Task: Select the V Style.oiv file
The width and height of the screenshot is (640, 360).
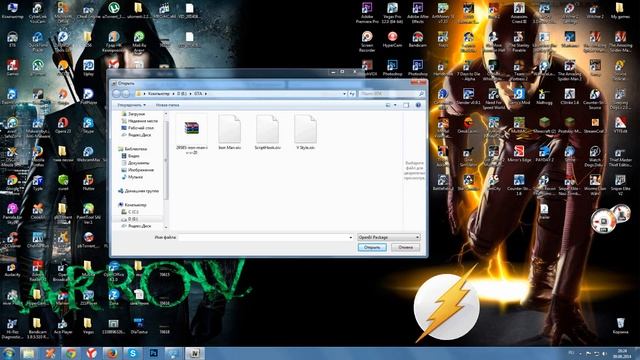Action: (305, 133)
